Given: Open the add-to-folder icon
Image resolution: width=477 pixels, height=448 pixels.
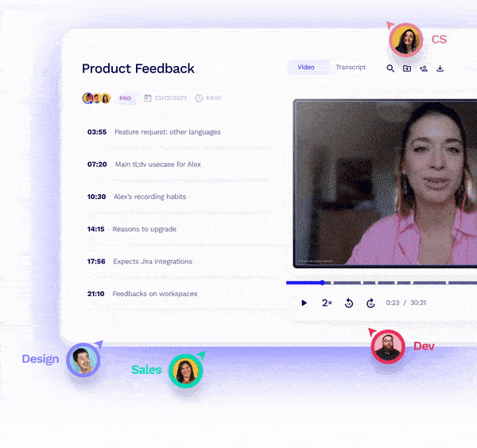Looking at the screenshot, I should click(x=407, y=68).
